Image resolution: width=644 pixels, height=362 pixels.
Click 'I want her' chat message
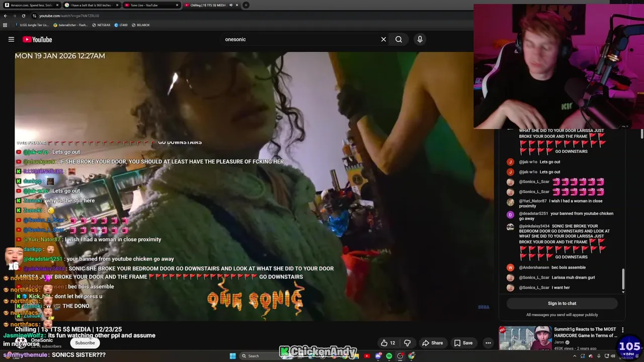click(x=560, y=288)
